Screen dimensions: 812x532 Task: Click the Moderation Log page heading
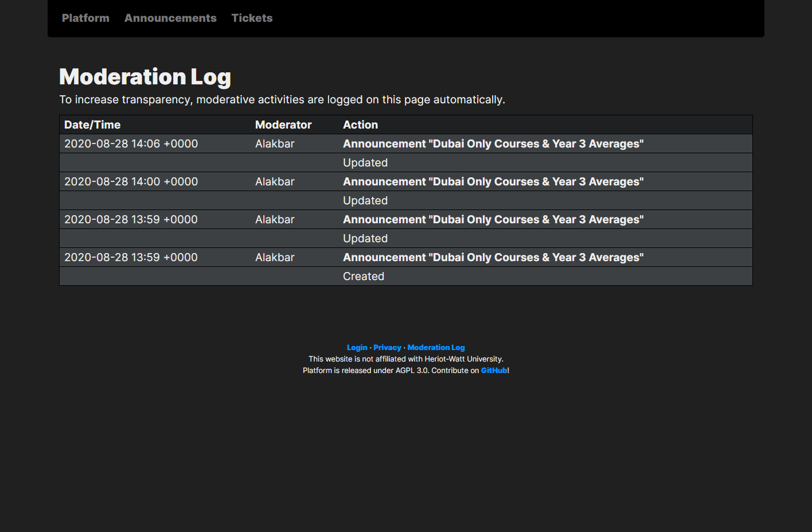[x=145, y=77]
